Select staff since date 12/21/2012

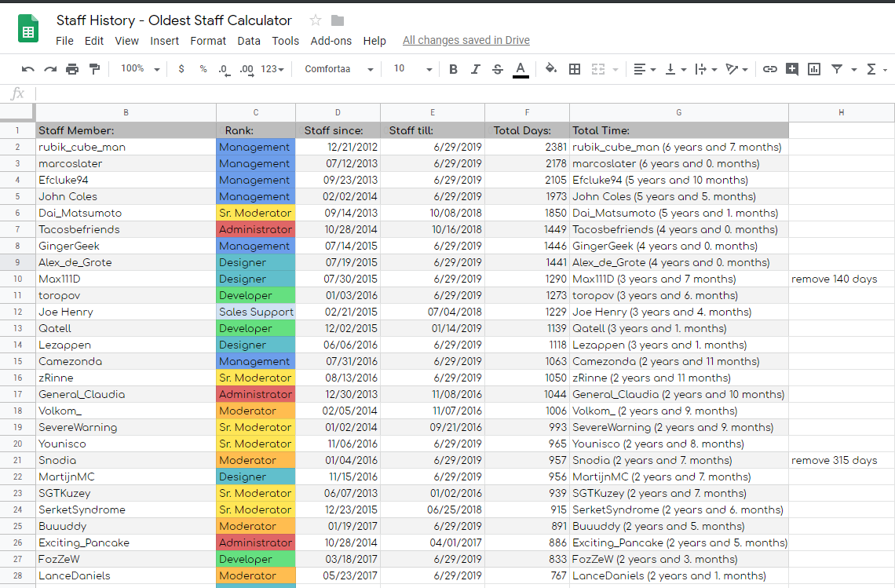tap(338, 148)
